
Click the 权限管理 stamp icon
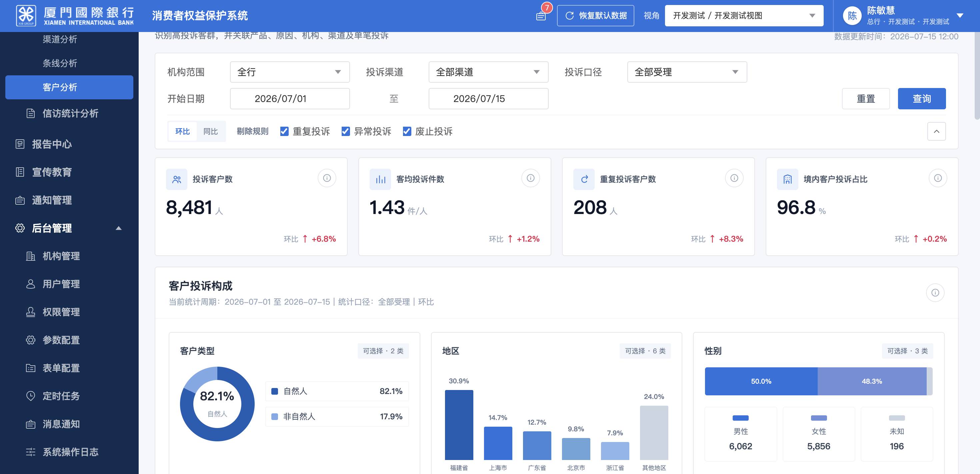[30, 312]
